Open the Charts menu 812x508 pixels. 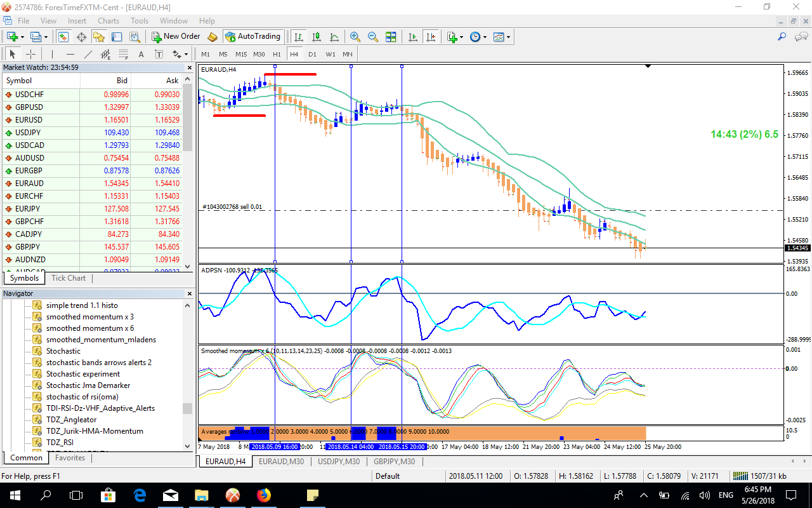[x=108, y=21]
